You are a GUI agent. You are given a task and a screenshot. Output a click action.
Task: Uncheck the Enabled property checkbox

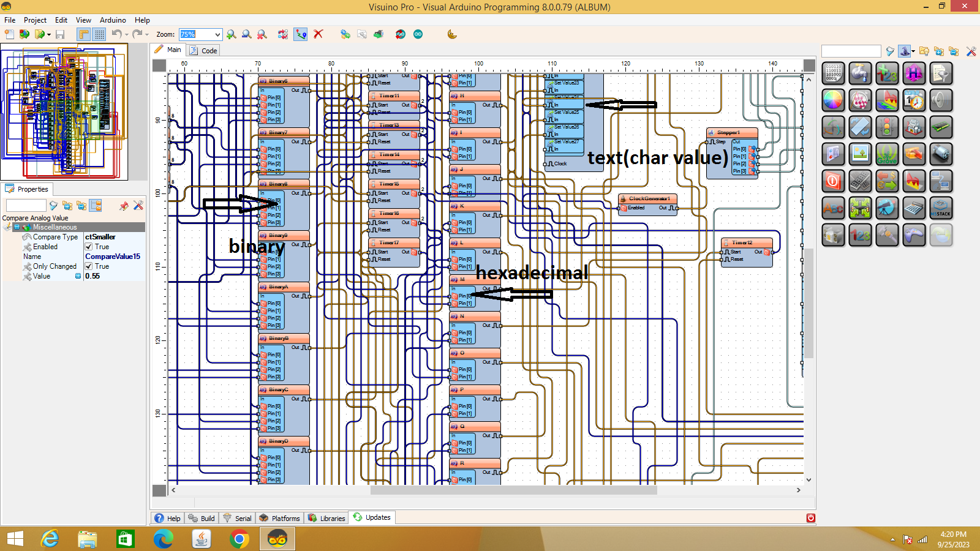pyautogui.click(x=89, y=247)
